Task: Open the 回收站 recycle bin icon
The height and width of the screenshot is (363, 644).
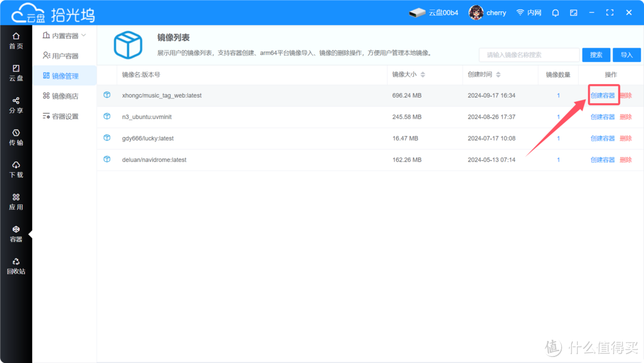Action: (16, 264)
